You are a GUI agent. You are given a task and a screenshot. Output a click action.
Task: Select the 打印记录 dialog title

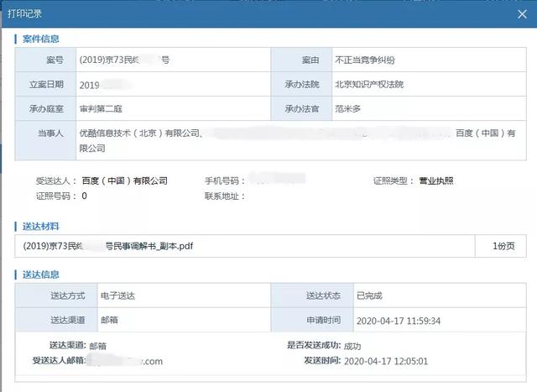(24, 13)
